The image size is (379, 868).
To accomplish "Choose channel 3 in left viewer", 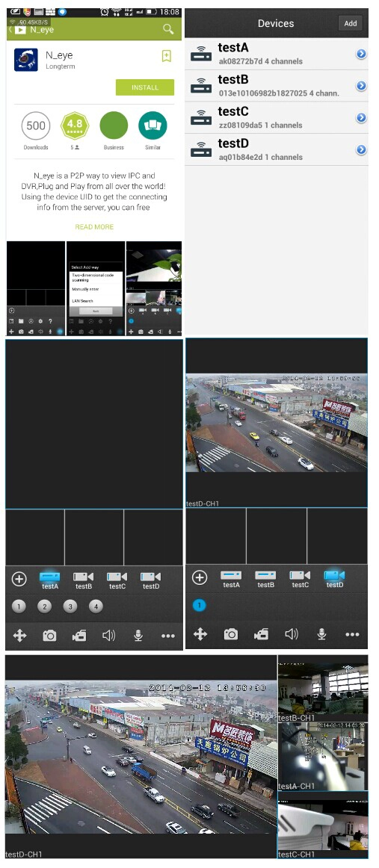I will click(70, 607).
